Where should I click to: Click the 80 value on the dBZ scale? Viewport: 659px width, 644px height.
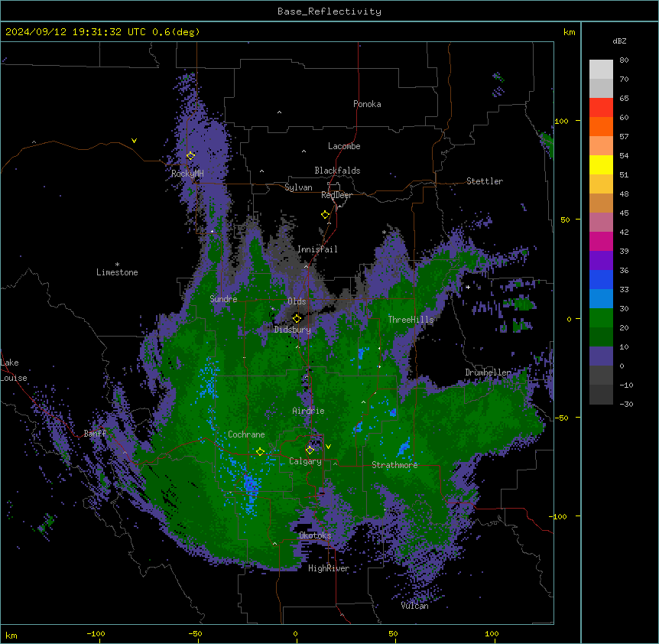624,60
